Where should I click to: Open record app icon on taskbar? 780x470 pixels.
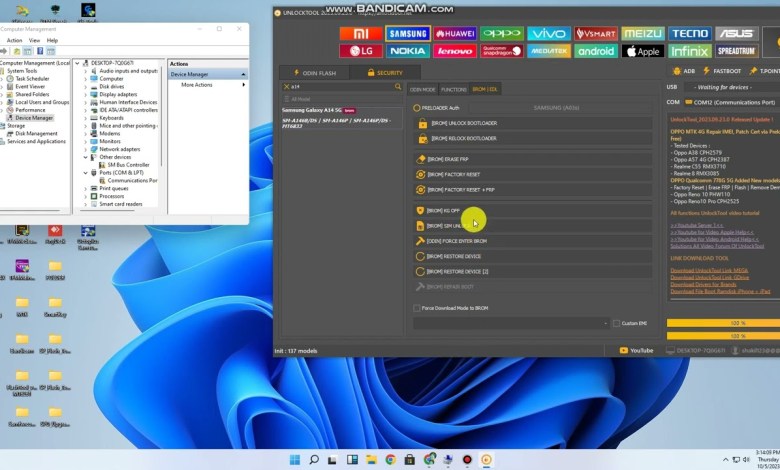click(467, 460)
